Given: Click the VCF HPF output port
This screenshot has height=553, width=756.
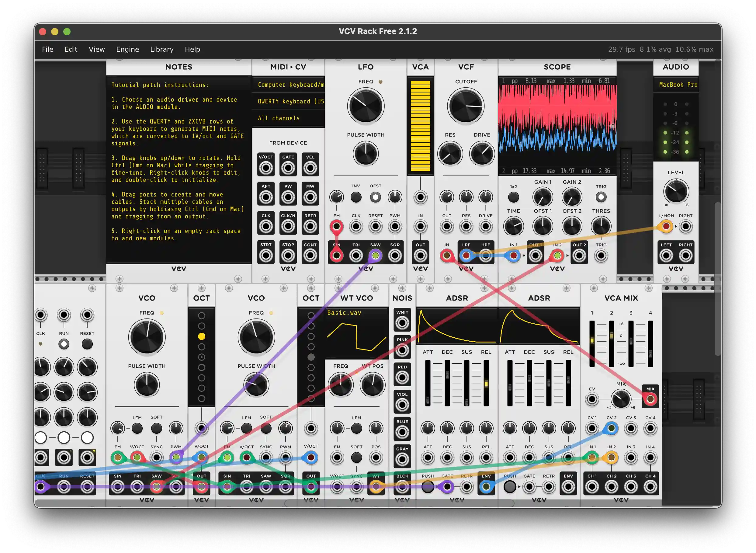Looking at the screenshot, I should pyautogui.click(x=485, y=256).
